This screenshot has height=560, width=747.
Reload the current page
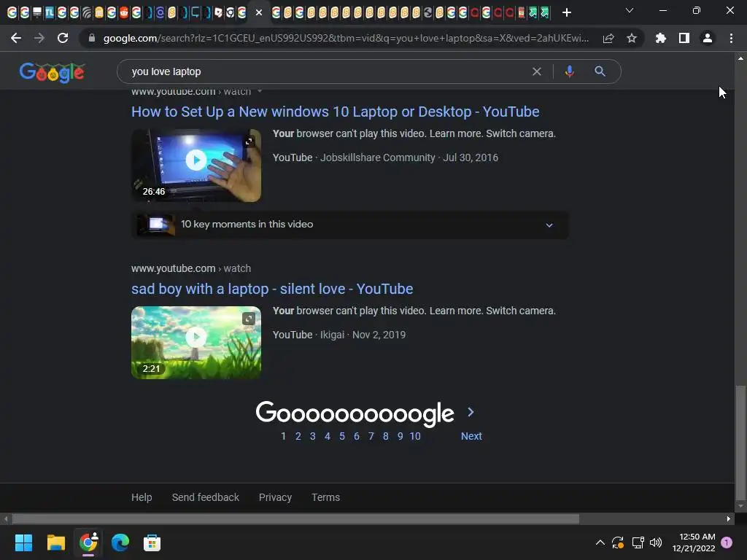(63, 38)
